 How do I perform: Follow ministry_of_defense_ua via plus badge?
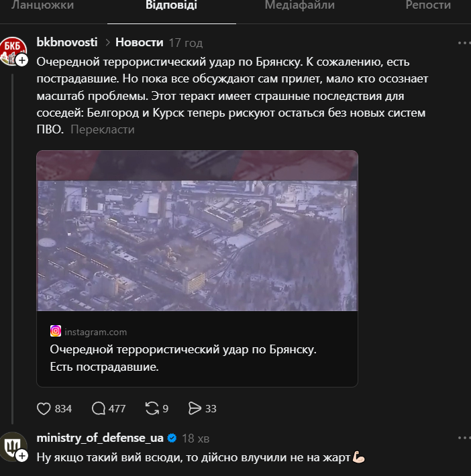(x=21, y=456)
